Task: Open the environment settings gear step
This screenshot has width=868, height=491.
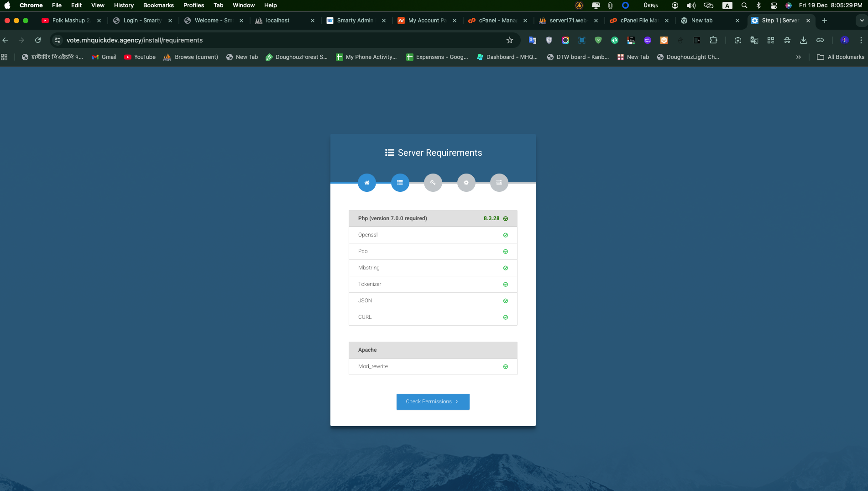Action: [466, 183]
